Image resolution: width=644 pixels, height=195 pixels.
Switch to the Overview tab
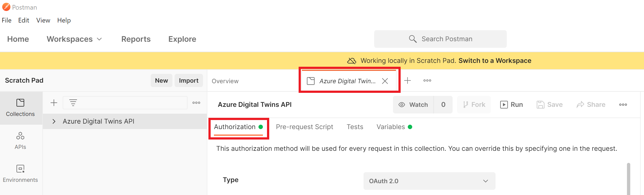(225, 81)
